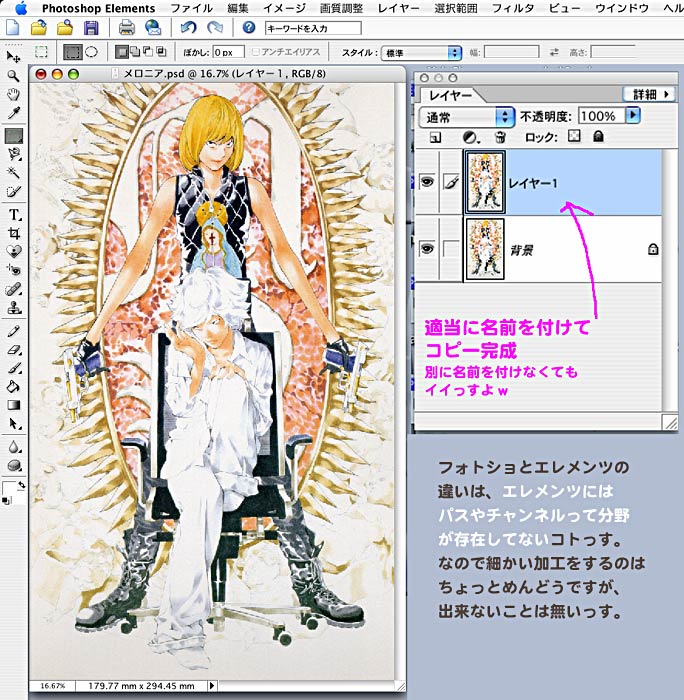Hide the 背景 layer via eye icon
This screenshot has width=684, height=700.
[x=427, y=248]
